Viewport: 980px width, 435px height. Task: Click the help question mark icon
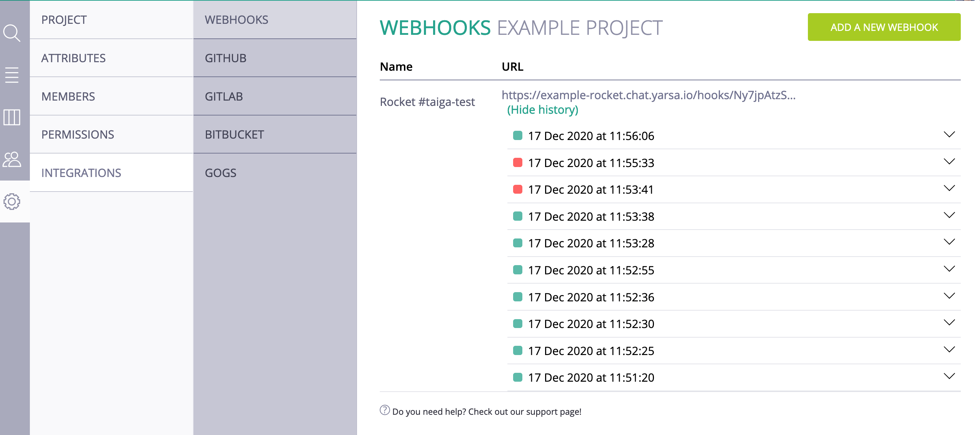[x=385, y=410]
